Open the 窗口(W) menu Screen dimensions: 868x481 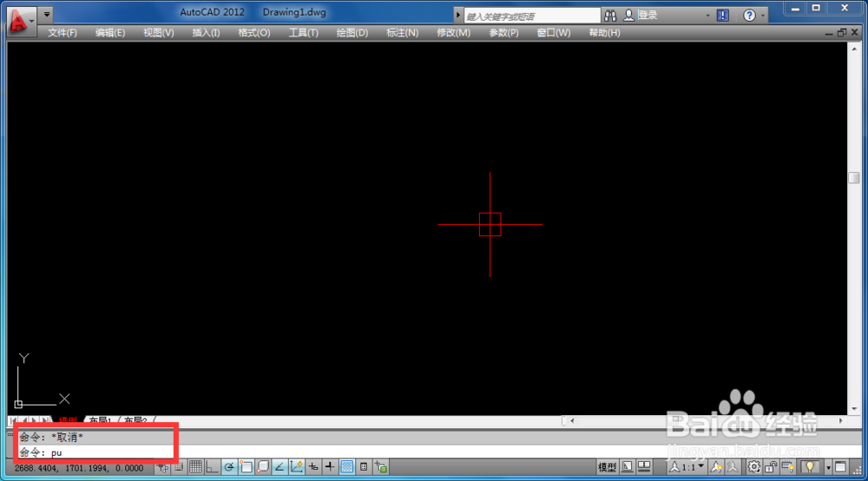point(554,33)
